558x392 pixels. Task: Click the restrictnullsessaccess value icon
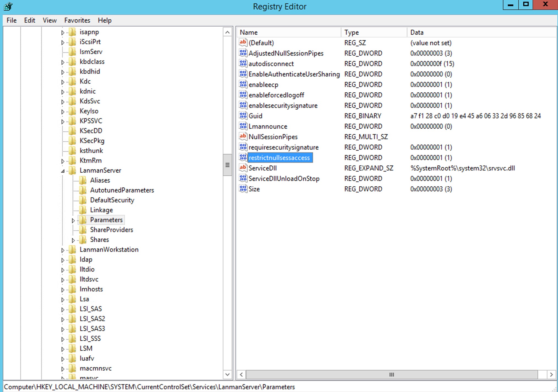coord(243,157)
